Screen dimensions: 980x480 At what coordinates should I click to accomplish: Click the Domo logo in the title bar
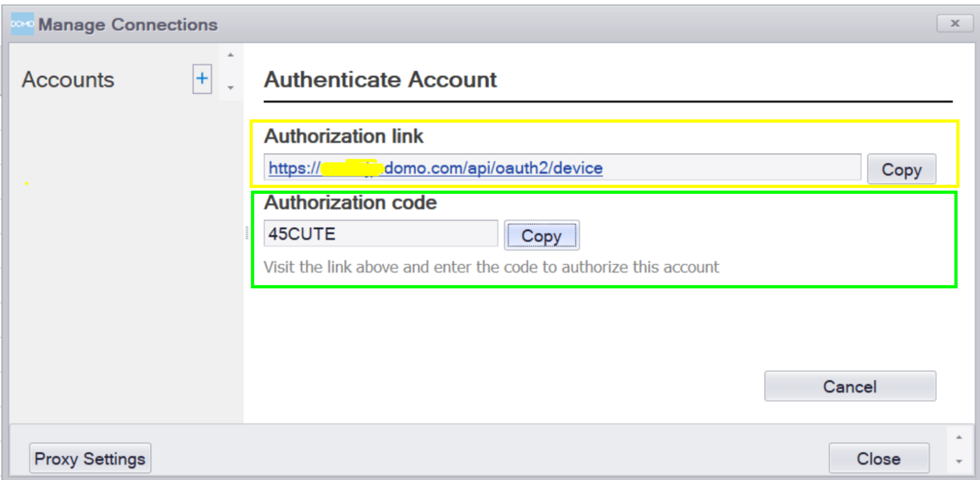[22, 24]
